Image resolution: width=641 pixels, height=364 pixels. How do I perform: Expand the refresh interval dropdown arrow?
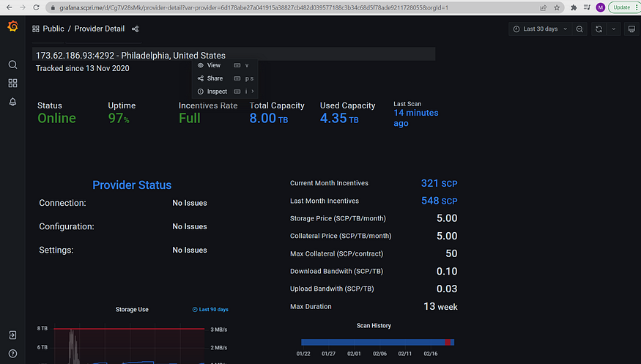click(614, 29)
